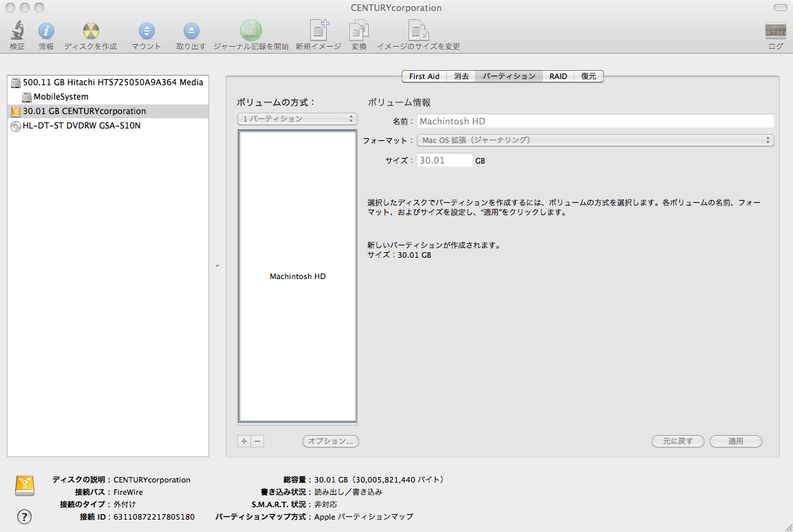Click the マウント (Mount) toolbar icon
Viewport: 793px width, 532px height.
[x=146, y=32]
